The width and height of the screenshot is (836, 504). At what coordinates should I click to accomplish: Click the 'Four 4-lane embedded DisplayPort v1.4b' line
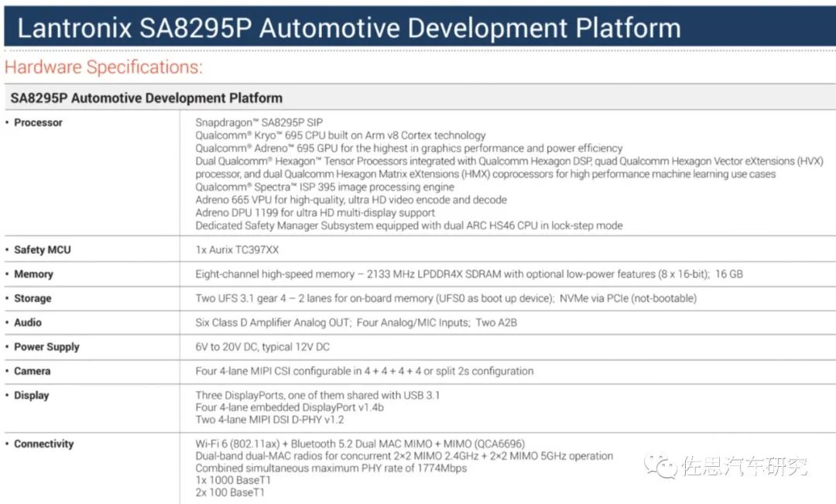tap(289, 407)
